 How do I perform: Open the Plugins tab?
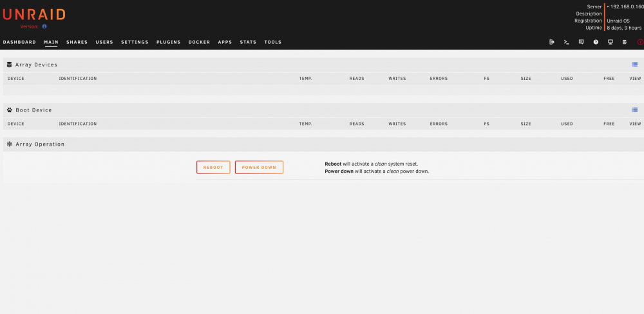click(168, 43)
